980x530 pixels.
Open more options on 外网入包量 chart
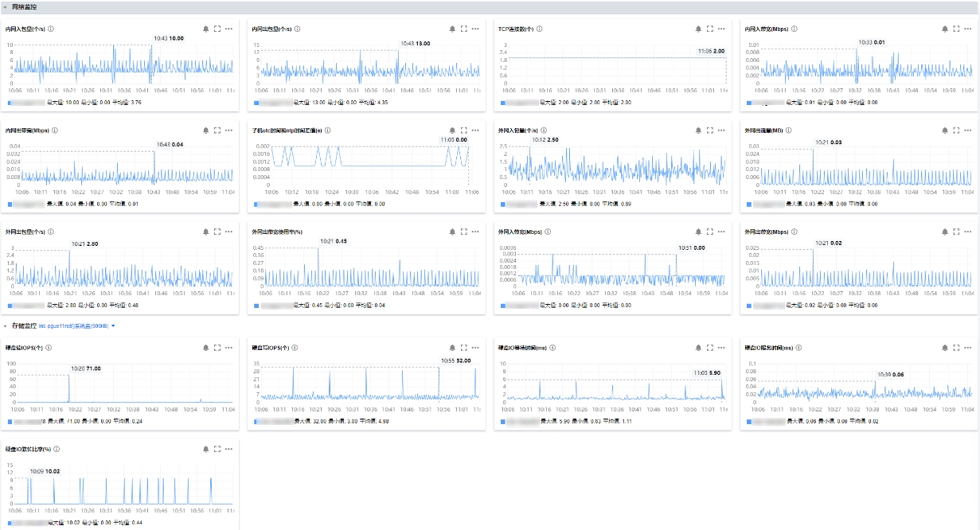(722, 130)
